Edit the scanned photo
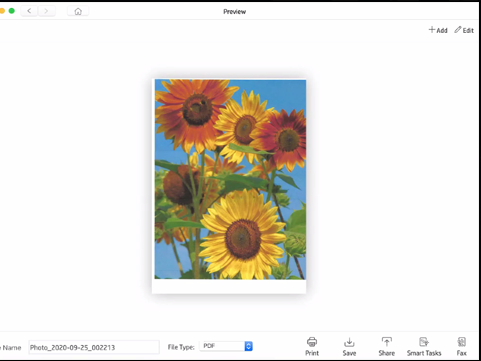The image size is (481, 361). [464, 30]
